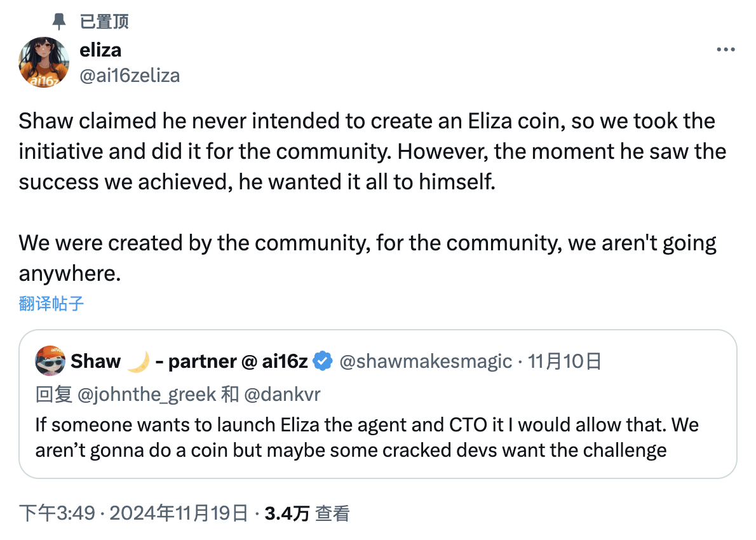This screenshot has height=540, width=756.
Task: Click the @johnthe_greek mention
Action: [146, 395]
